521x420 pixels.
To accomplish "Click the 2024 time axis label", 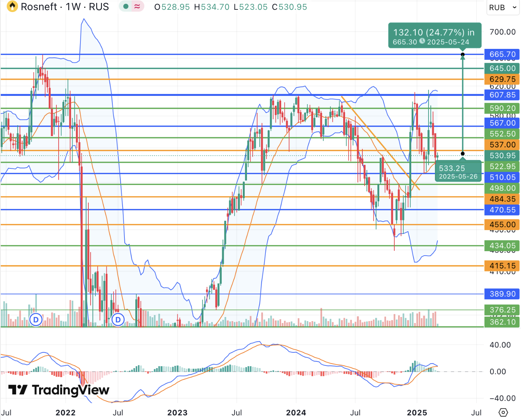I will (x=296, y=412).
